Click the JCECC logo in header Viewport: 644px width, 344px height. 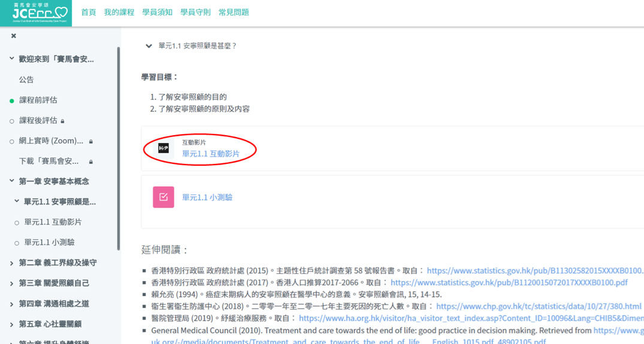(36, 13)
